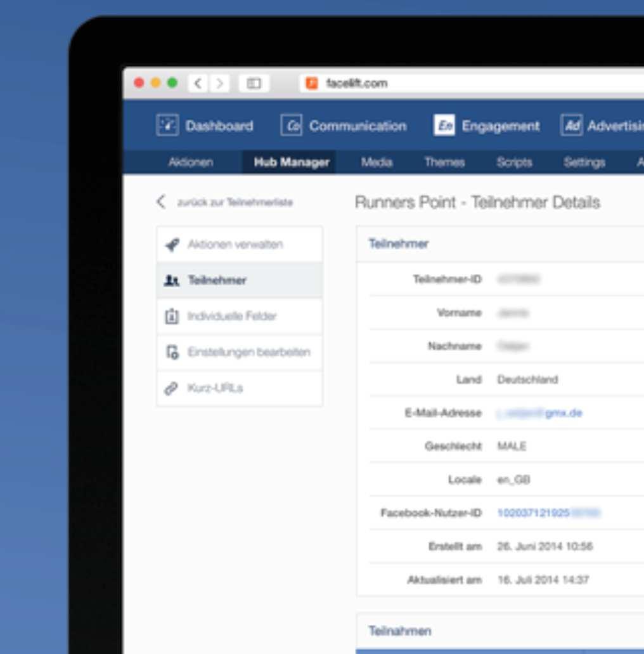Open Aktionen verwalten in the sidebar

(240, 244)
